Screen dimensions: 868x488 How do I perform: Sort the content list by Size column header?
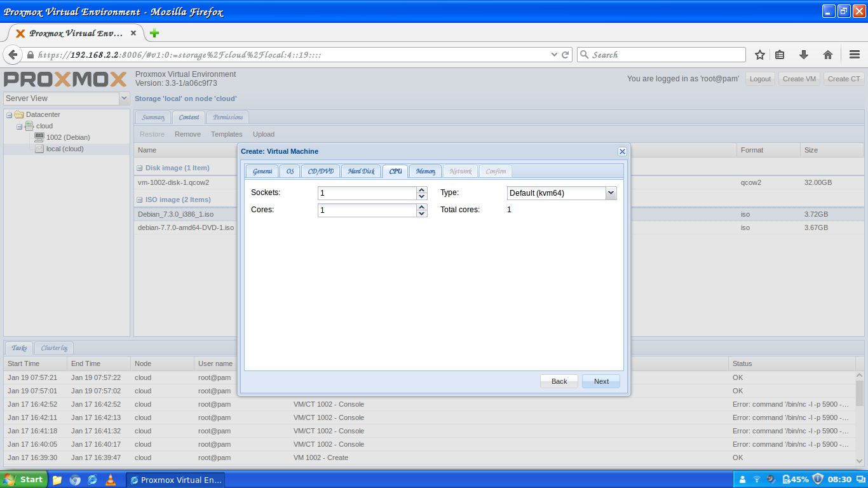(832, 150)
